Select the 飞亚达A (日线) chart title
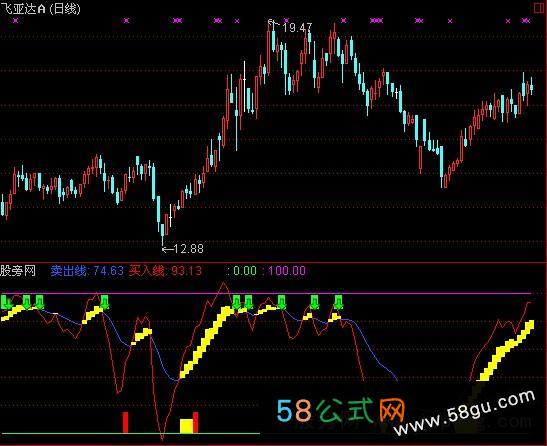Screen dimensions: 547x446 (x=40, y=8)
